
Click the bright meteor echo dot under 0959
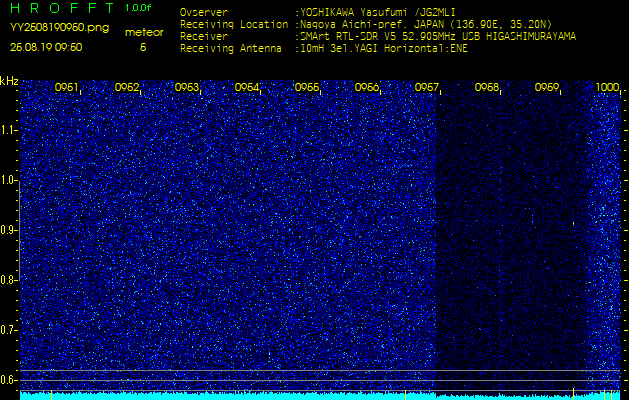point(574,223)
